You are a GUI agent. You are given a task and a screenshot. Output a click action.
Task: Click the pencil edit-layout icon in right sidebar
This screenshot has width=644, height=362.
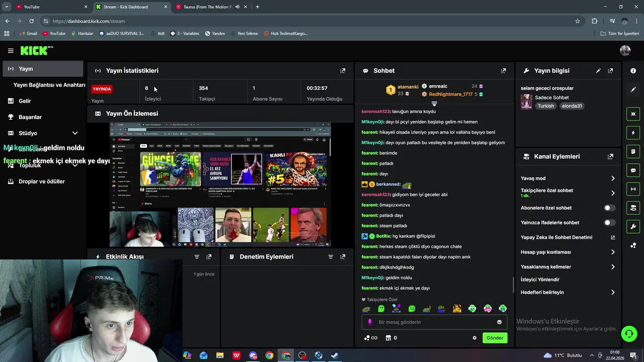coord(633,89)
